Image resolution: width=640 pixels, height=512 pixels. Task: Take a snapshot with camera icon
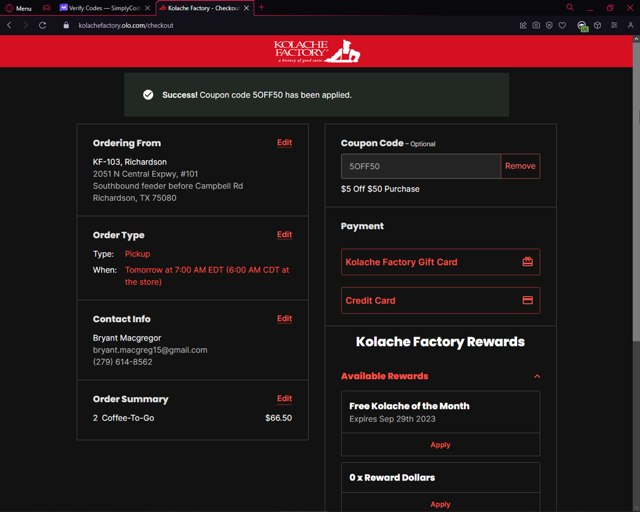tap(536, 25)
